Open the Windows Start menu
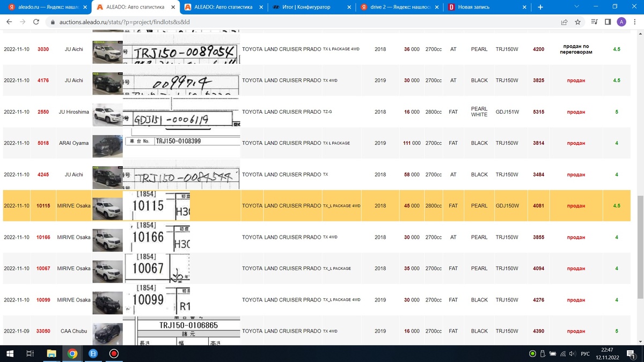 (10, 353)
